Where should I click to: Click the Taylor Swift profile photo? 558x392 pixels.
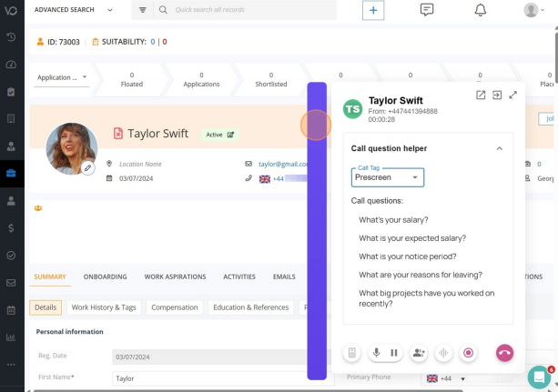(x=72, y=148)
